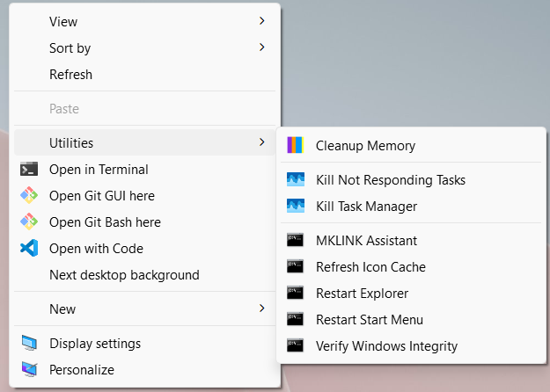This screenshot has height=392, width=550.
Task: Run Verify Windows Integrity
Action: (411, 345)
